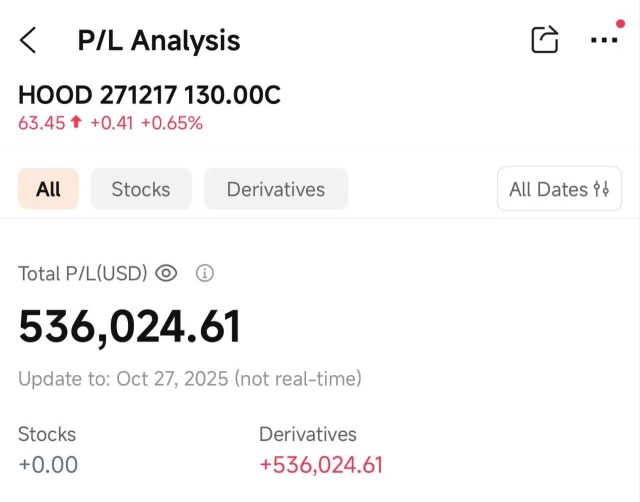Tap the Stocks +0.00 breakdown entry
This screenshot has width=640, height=502.
pos(48,450)
